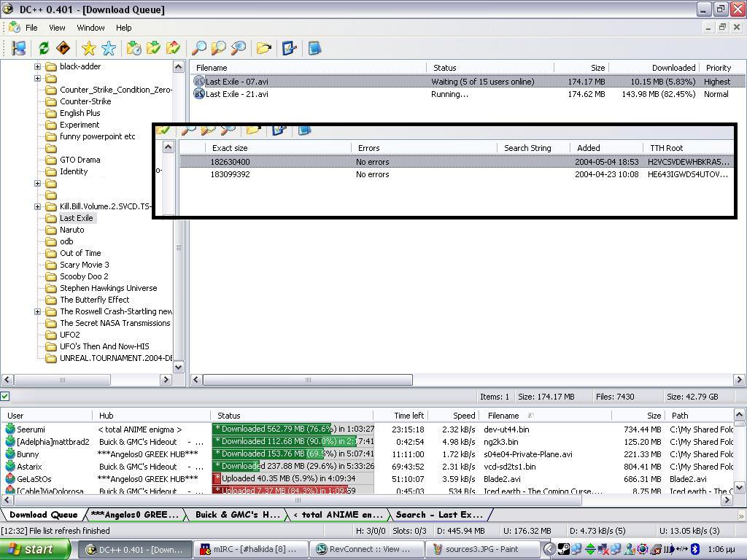Switch to sources3.JPG - Paint taskbar button
Screen dimensions: 747x560
[481, 550]
